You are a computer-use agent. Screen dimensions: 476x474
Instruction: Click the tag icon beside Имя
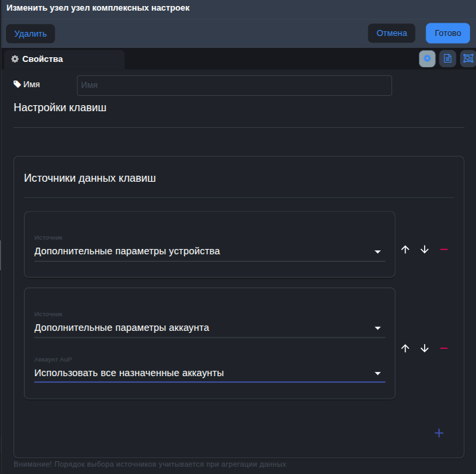pos(17,85)
